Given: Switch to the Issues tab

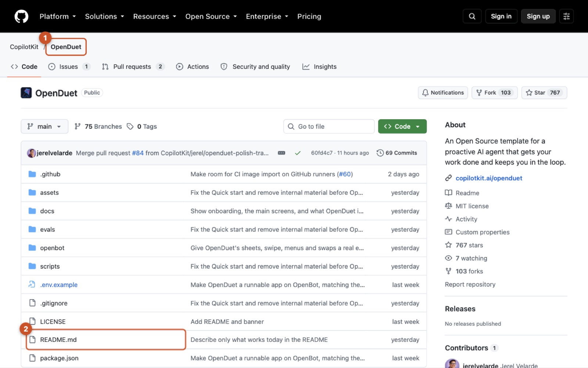Looking at the screenshot, I should [x=69, y=67].
